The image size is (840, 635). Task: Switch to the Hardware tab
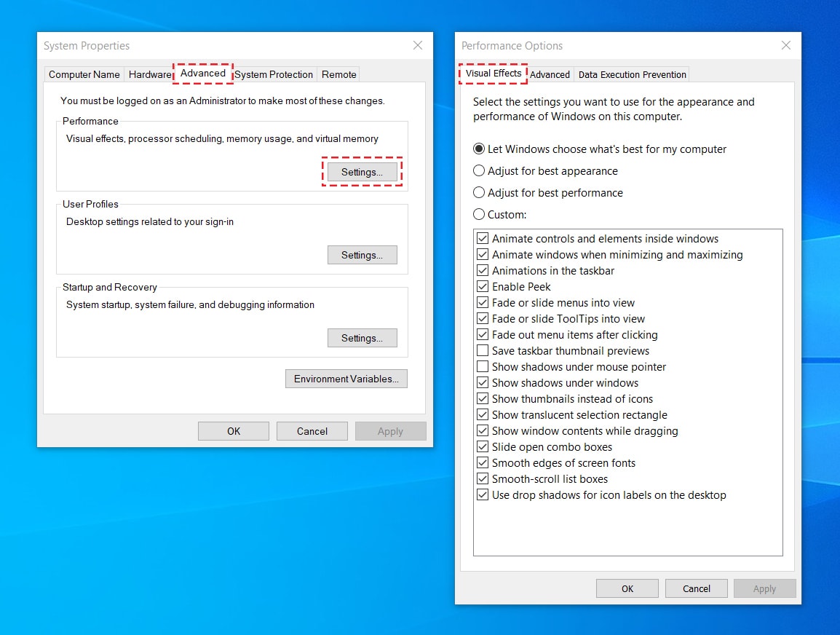(149, 74)
